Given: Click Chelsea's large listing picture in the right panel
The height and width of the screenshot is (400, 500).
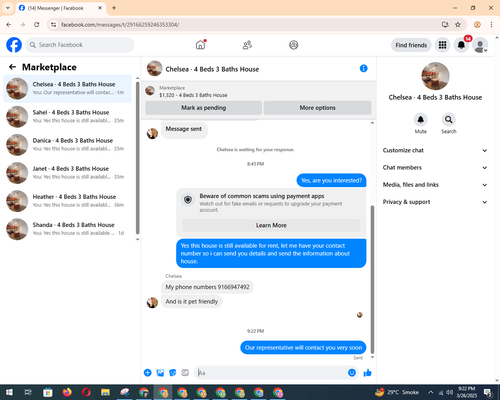Looking at the screenshot, I should coord(435,76).
